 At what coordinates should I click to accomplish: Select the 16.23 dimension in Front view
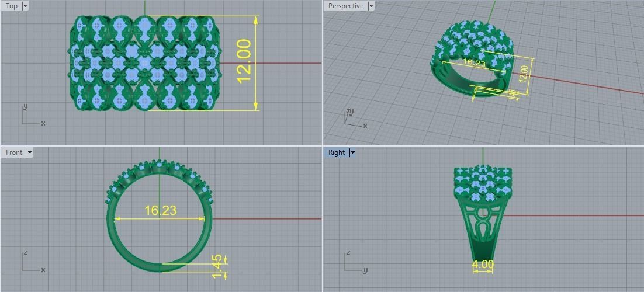161,210
